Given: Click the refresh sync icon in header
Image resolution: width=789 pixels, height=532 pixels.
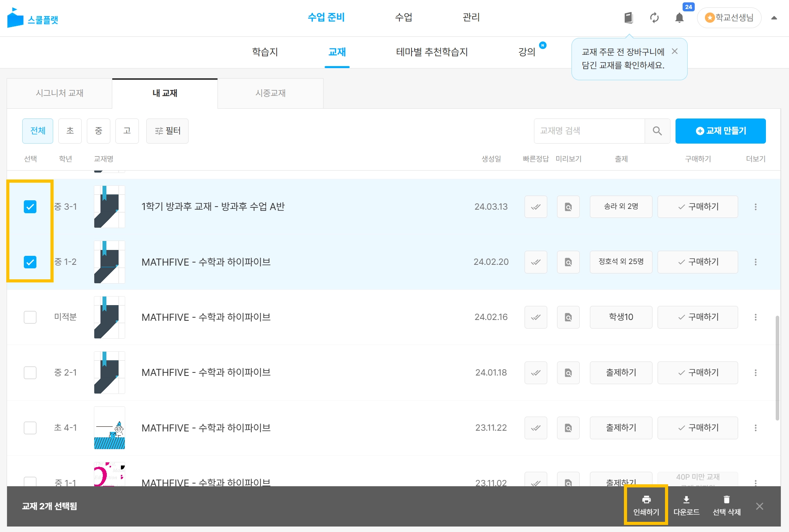Looking at the screenshot, I should (x=654, y=18).
